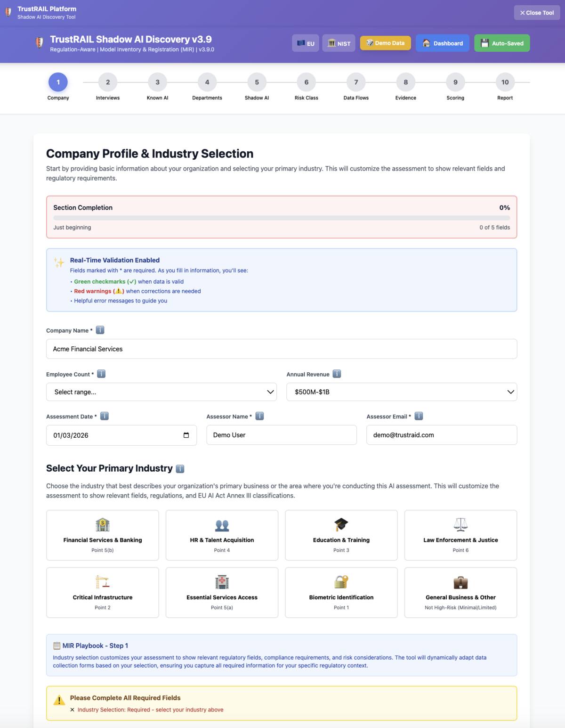Jump to the Shadow AI step
565x728 pixels.
click(x=257, y=82)
